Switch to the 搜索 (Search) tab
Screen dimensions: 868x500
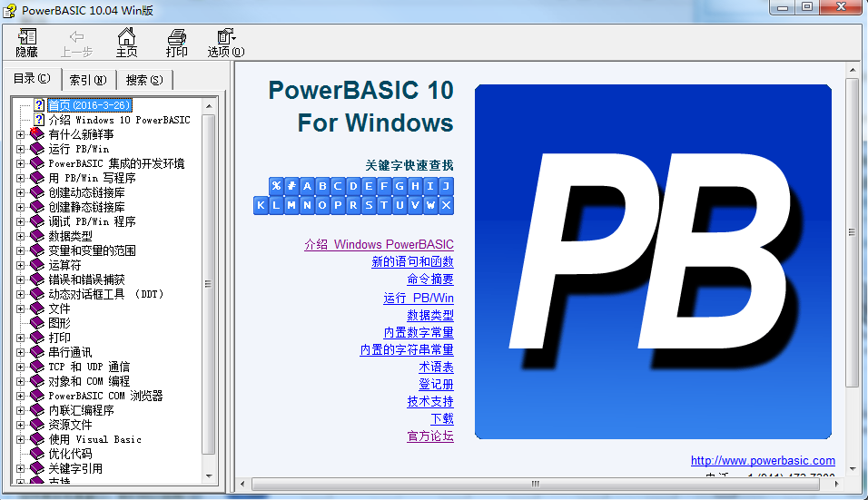[x=144, y=80]
